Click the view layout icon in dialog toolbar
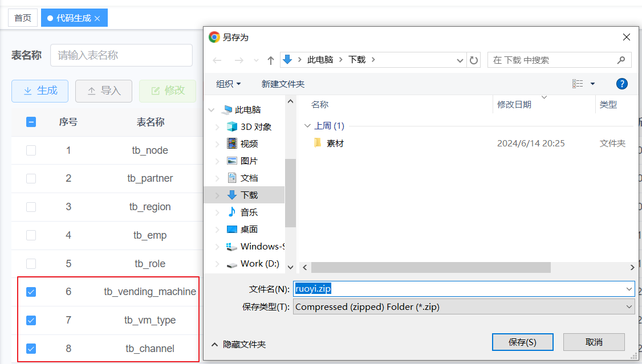Screen dimensions: 642x364 coord(578,84)
